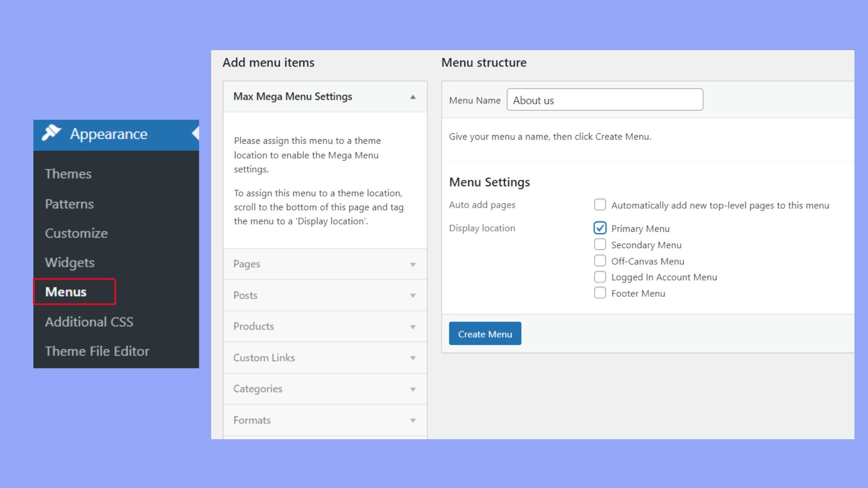Go to Themes in sidebar
This screenshot has width=868, height=488.
pyautogui.click(x=68, y=174)
